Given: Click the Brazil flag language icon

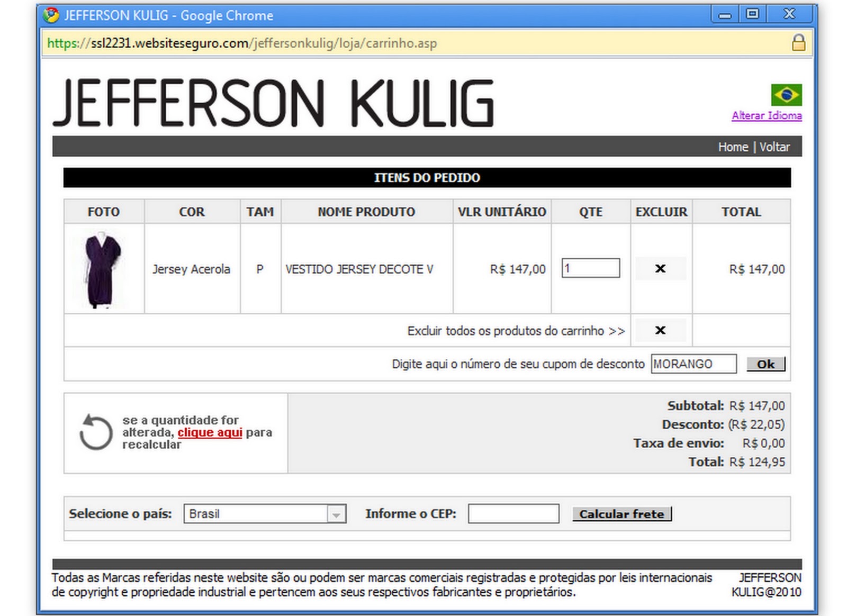Looking at the screenshot, I should (x=786, y=95).
